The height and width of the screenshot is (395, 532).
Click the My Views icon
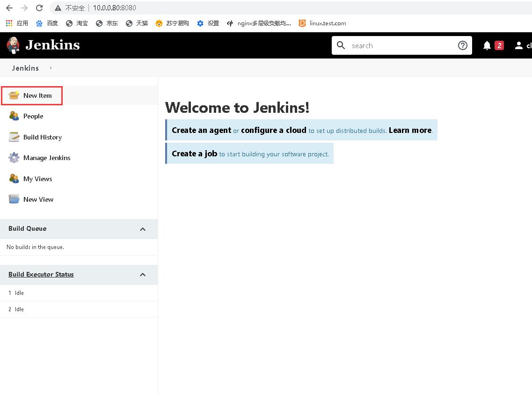coord(14,178)
